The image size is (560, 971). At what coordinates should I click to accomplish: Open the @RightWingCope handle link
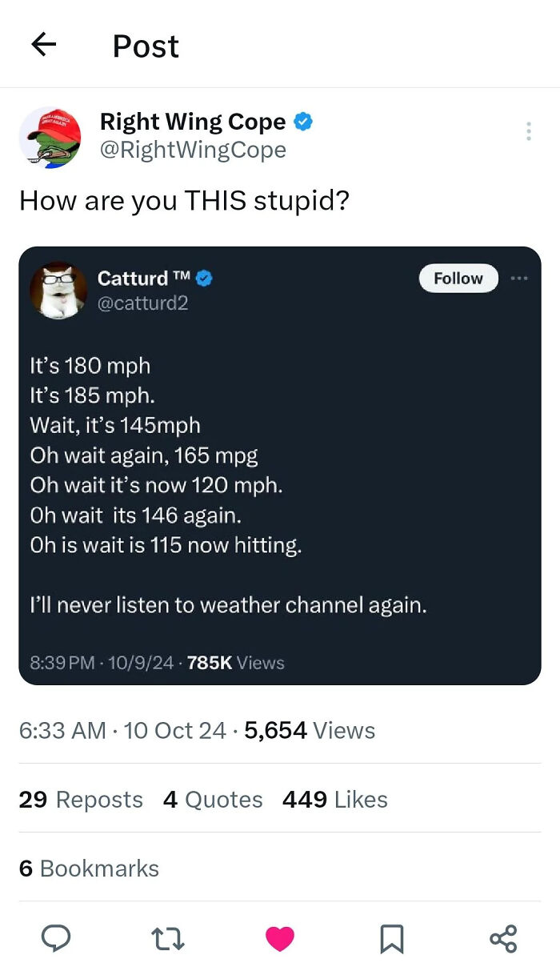click(x=193, y=150)
